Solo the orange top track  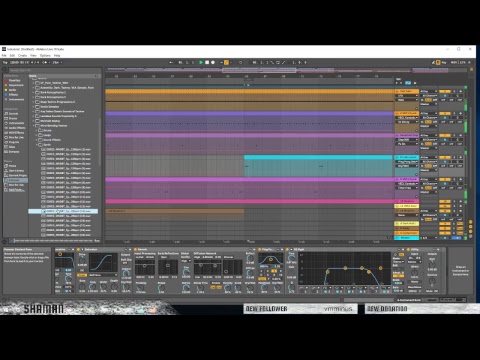coord(455,91)
